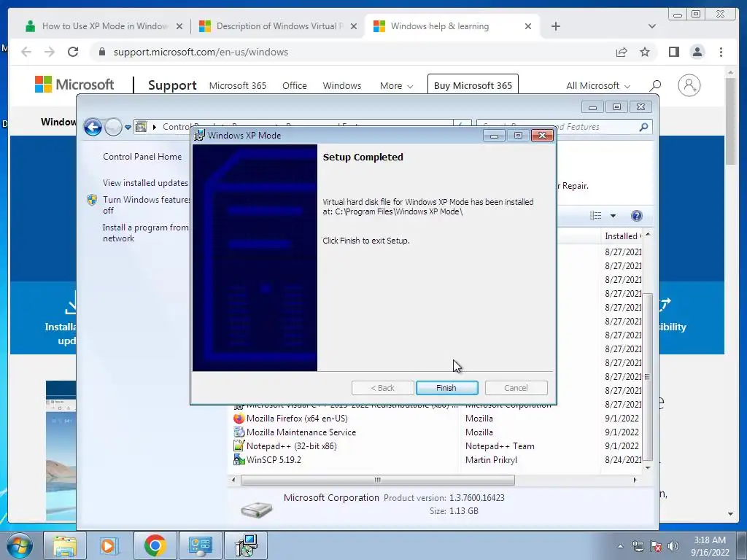
Task: Click the disabled Back button in setup
Action: 382,388
